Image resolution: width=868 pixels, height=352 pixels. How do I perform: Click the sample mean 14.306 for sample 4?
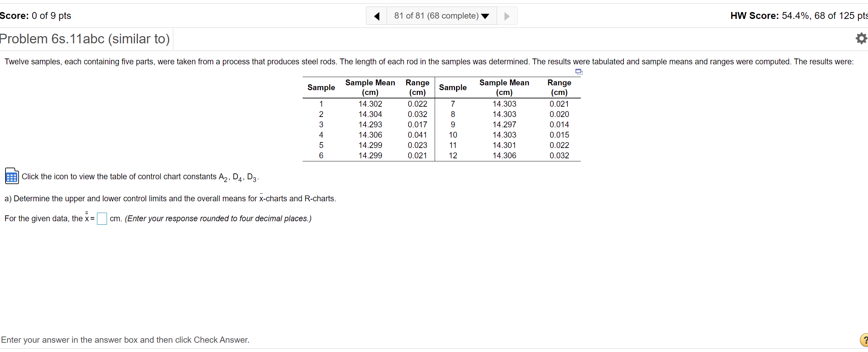point(370,135)
